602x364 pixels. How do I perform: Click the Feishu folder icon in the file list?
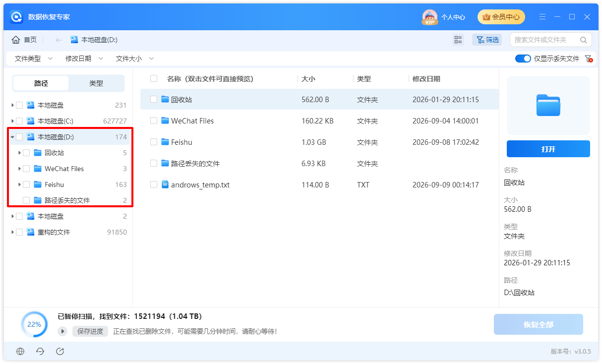166,142
